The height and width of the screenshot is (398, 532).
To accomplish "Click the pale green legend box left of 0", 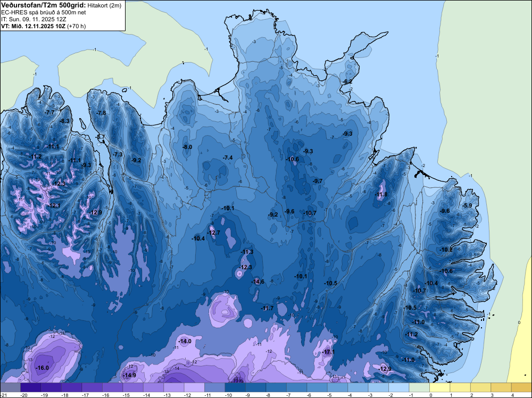I will pos(419,387).
